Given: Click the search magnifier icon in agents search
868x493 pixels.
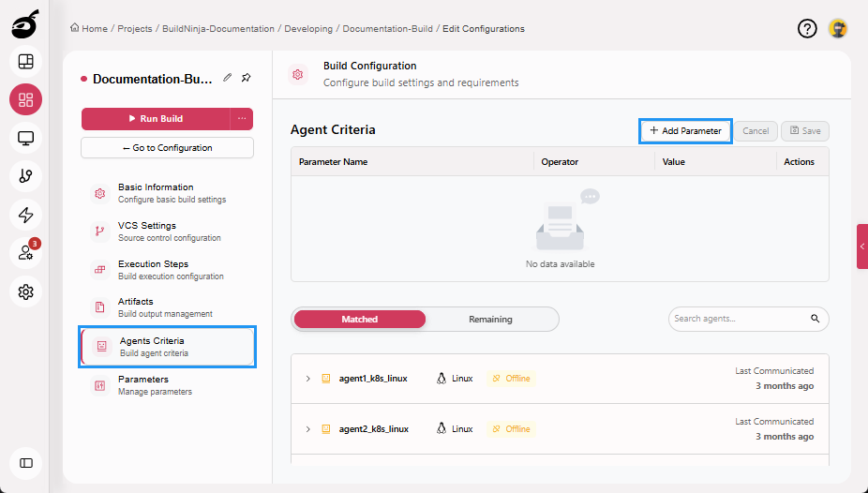Looking at the screenshot, I should coord(815,318).
